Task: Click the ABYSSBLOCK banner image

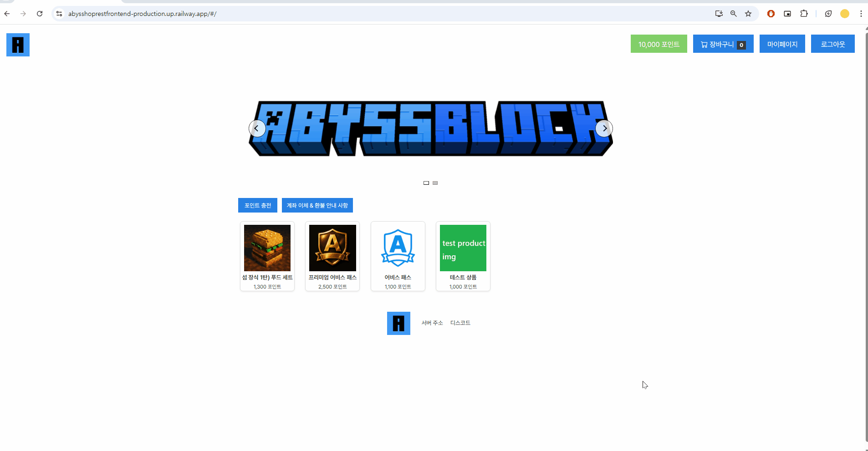Action: click(431, 128)
